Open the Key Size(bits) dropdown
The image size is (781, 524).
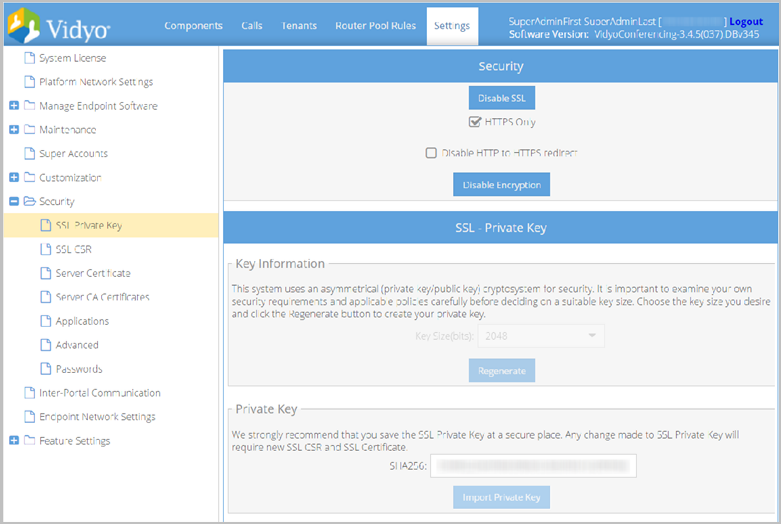click(x=541, y=336)
